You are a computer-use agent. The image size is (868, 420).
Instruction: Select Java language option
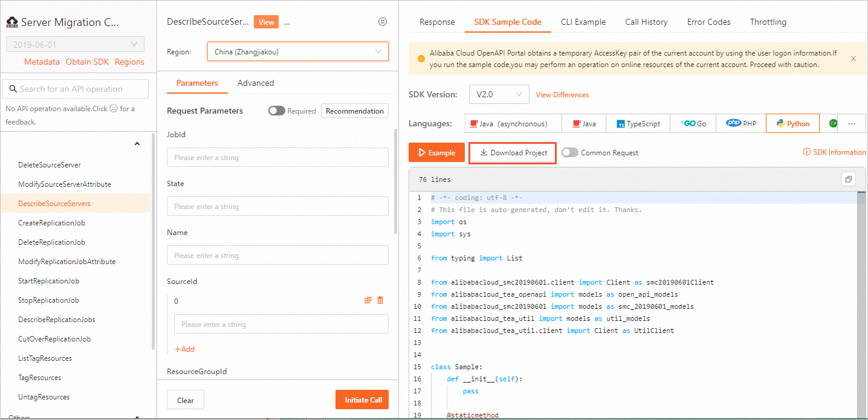pos(584,123)
